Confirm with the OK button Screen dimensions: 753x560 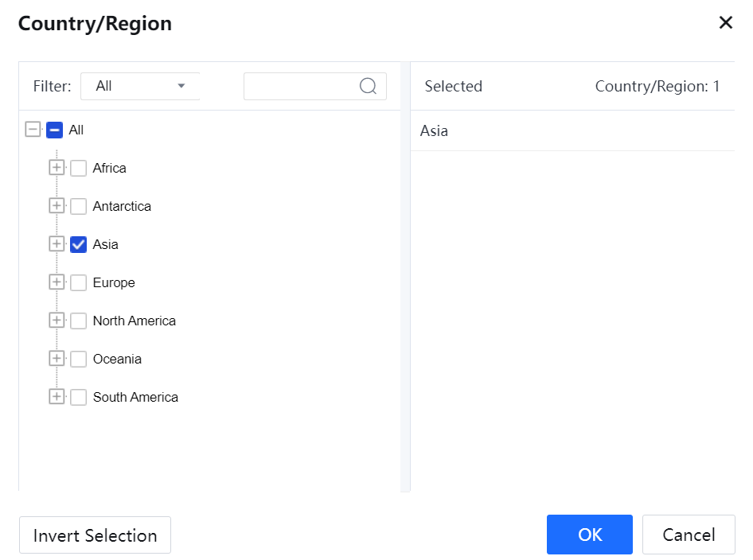589,535
